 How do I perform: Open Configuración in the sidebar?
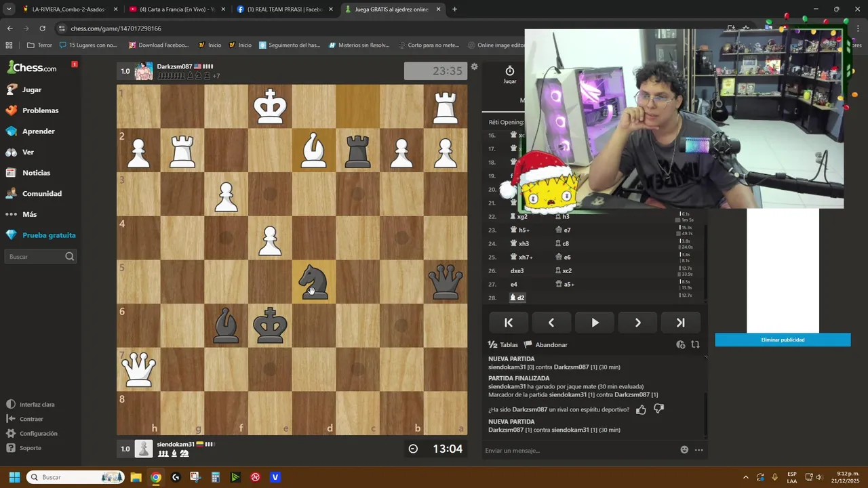point(32,434)
